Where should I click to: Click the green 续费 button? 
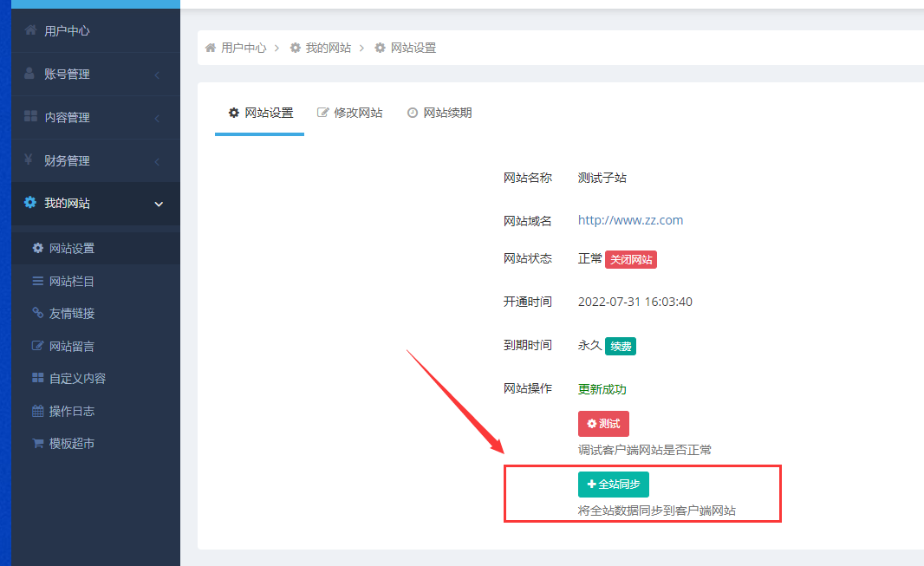621,346
